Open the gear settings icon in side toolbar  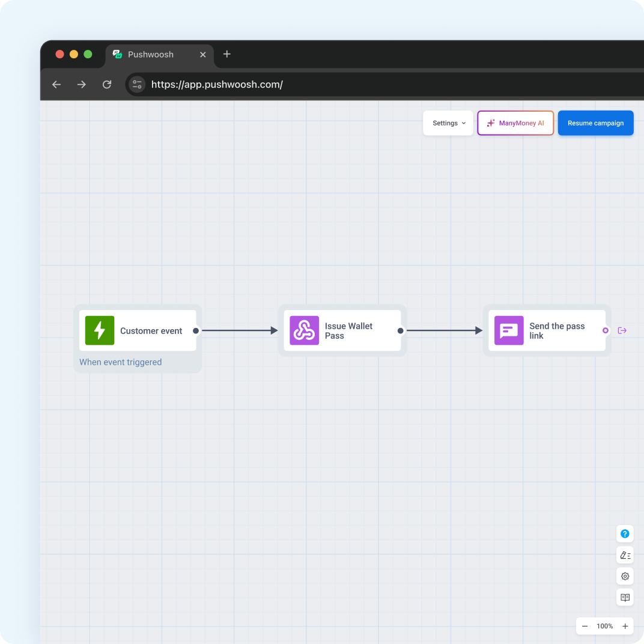click(625, 576)
